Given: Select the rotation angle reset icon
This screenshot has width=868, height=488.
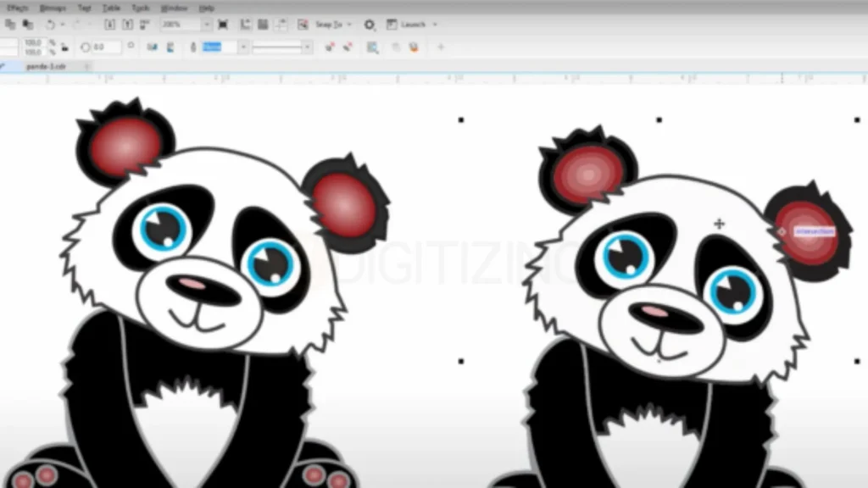Looking at the screenshot, I should point(131,47).
